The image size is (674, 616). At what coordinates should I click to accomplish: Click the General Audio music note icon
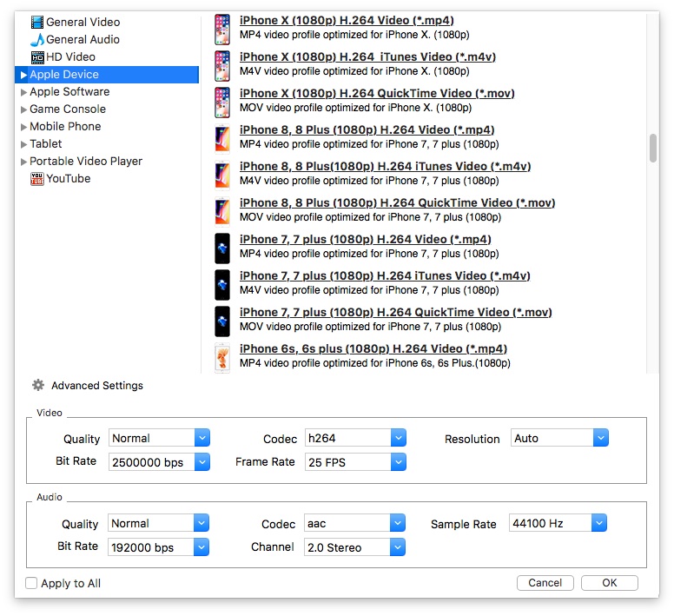(37, 39)
